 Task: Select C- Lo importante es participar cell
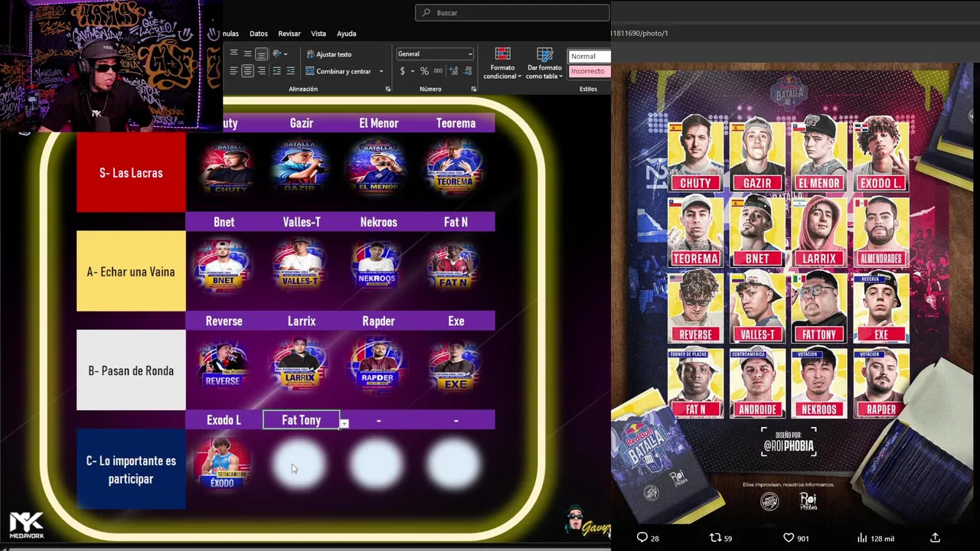point(131,469)
